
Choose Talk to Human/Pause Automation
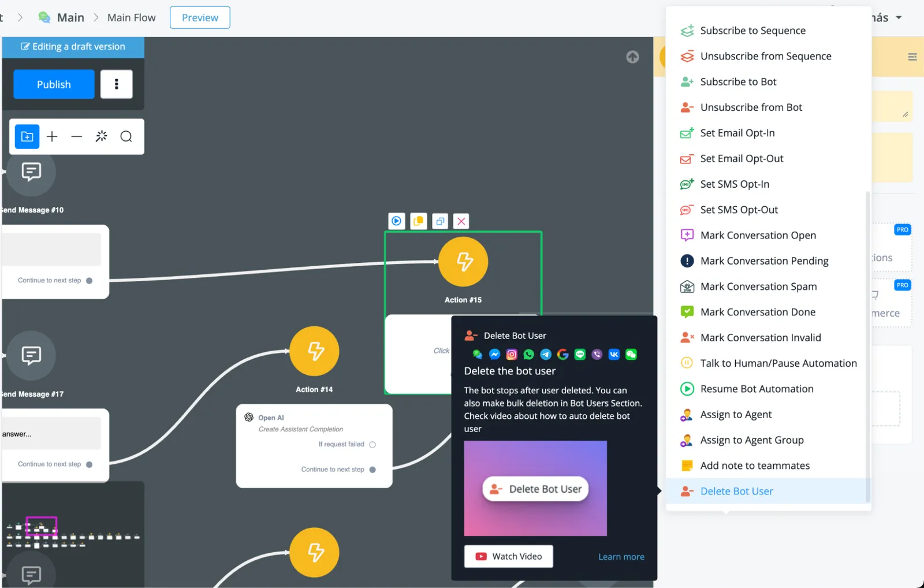pos(768,363)
